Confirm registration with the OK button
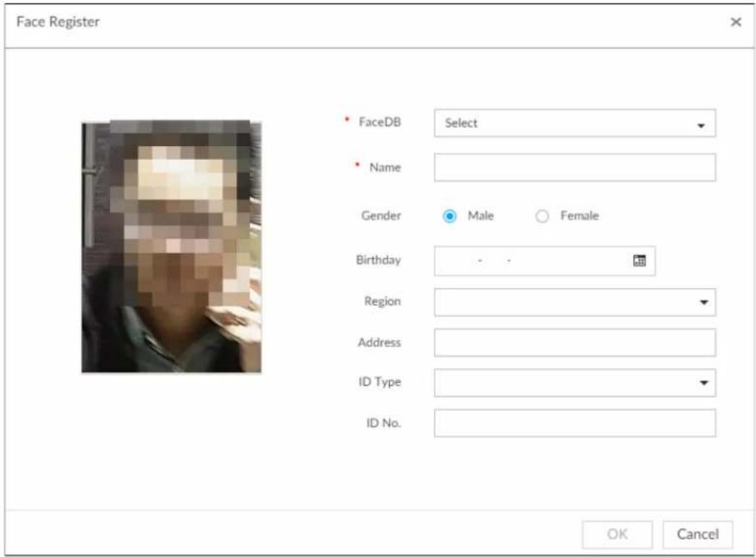Image resolution: width=756 pixels, height=557 pixels. point(617,535)
